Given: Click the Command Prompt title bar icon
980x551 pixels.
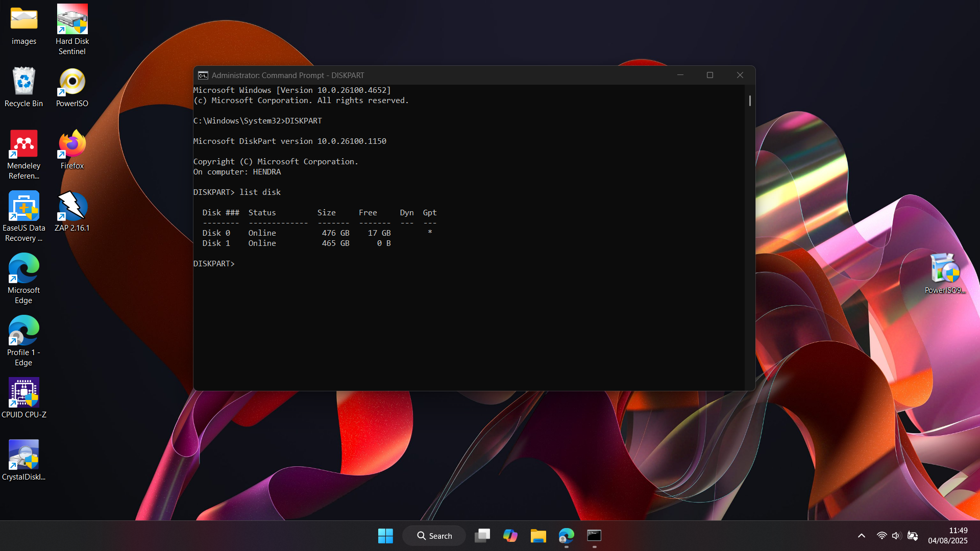Looking at the screenshot, I should 203,76.
